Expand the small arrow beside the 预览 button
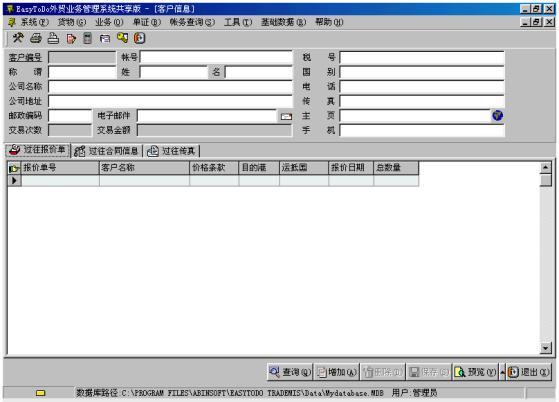Viewport: 559px width, 402px height. click(x=502, y=372)
